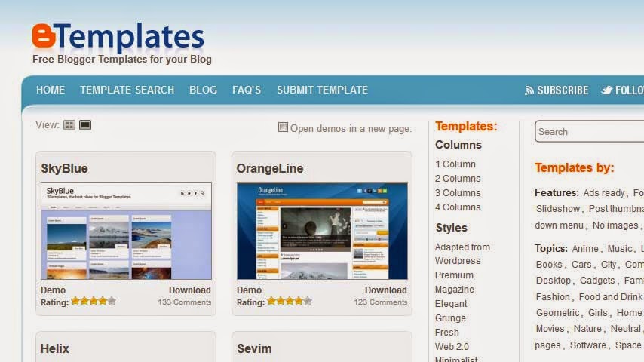Click the Search input field
Viewport: 644px width, 362px height.
point(590,131)
